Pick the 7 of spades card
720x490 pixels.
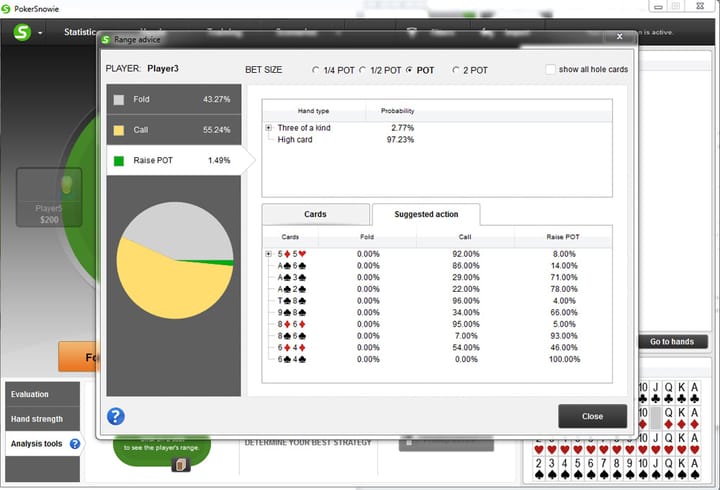[x=604, y=469]
